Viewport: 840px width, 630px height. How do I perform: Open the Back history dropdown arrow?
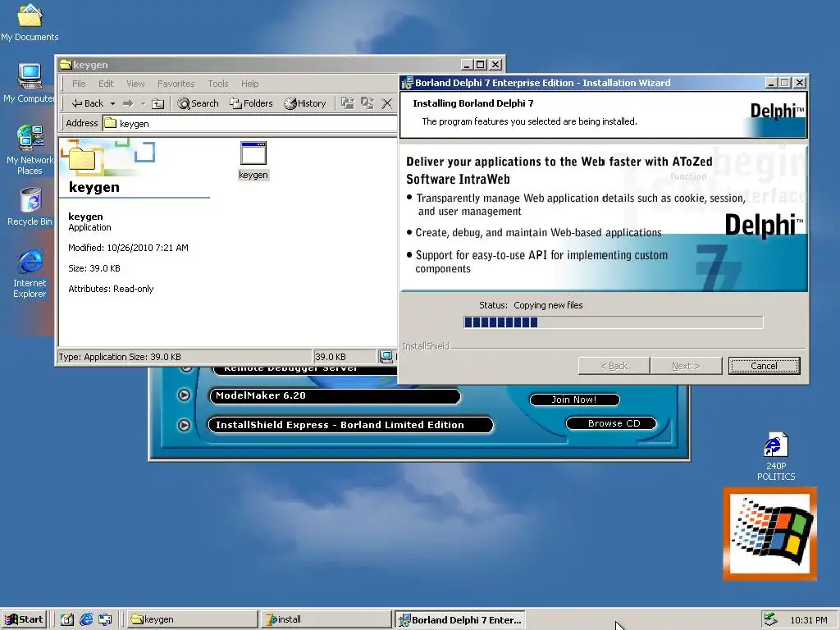coord(112,103)
